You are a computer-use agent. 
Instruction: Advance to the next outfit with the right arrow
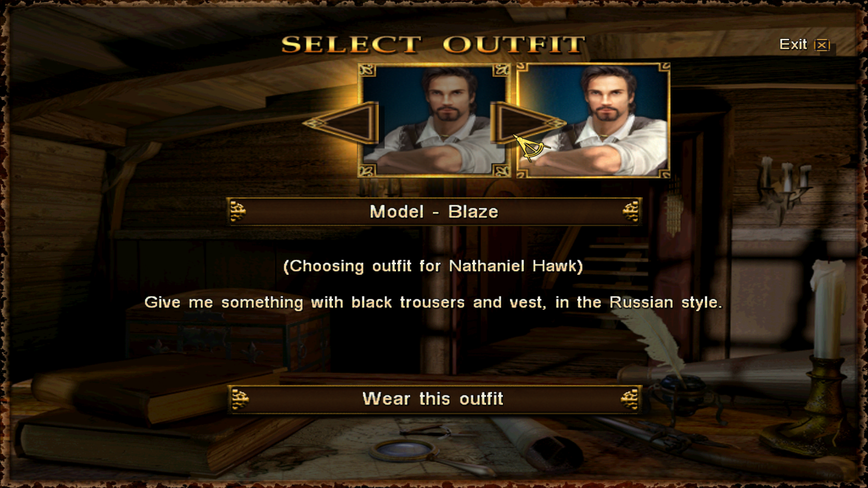point(527,123)
